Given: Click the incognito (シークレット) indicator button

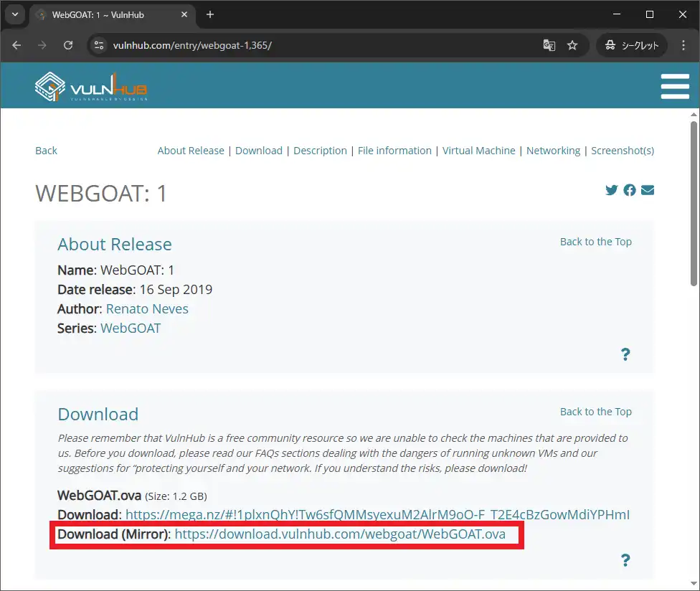Looking at the screenshot, I should (x=631, y=45).
